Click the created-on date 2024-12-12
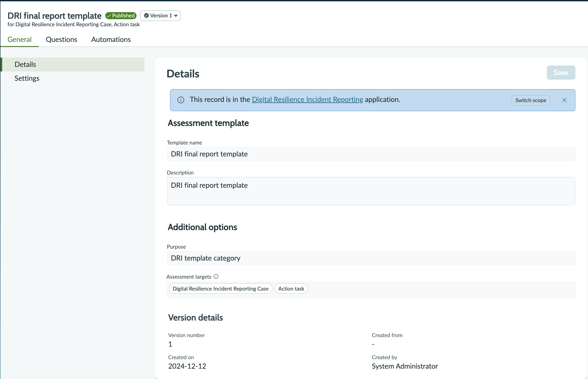This screenshot has height=379, width=588. tap(187, 366)
